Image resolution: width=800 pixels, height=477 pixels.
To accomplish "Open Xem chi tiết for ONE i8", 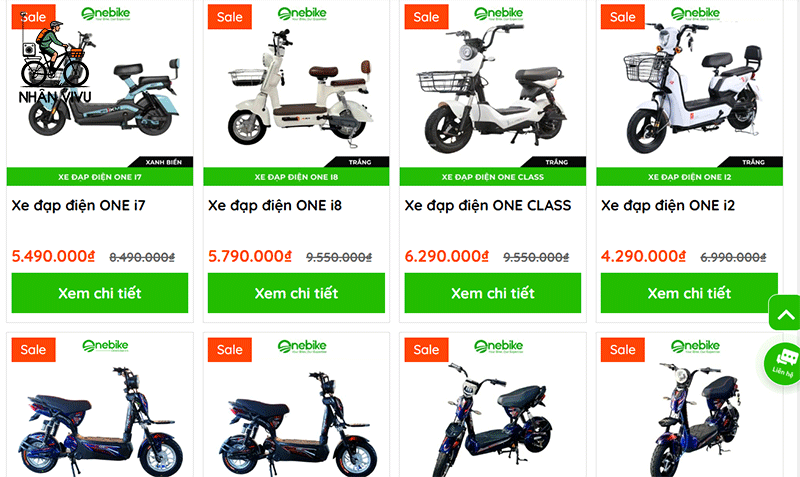I will (x=296, y=293).
